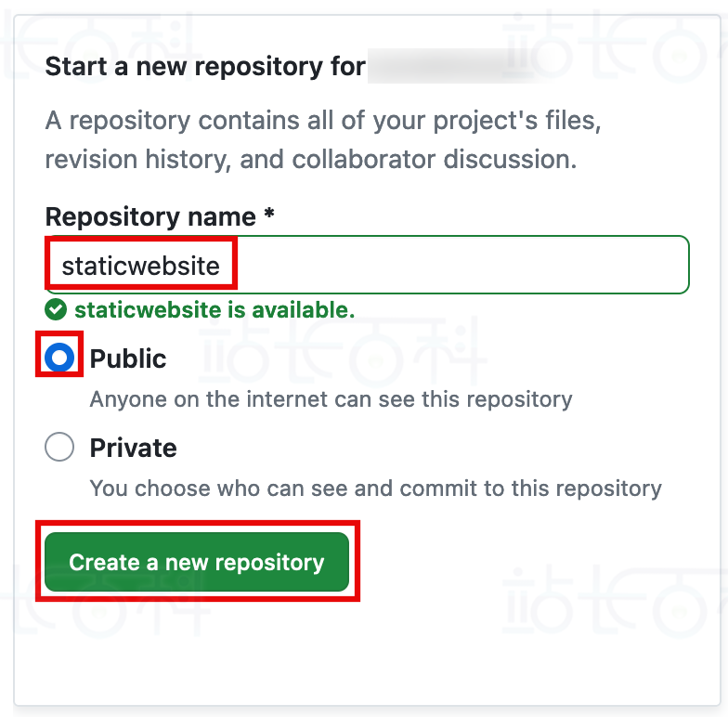Click the 'Repository name' field label
The height and width of the screenshot is (717, 728).
pos(150,216)
